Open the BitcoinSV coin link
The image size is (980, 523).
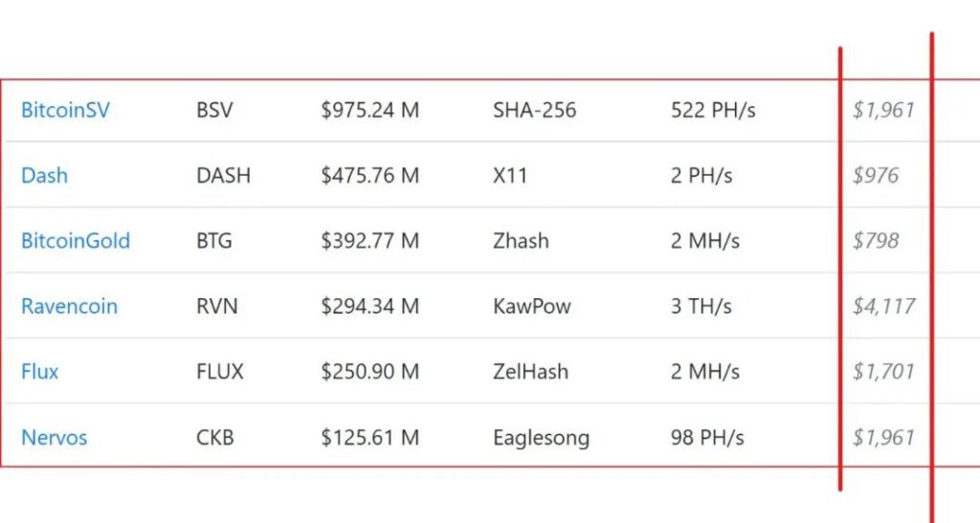[x=65, y=110]
